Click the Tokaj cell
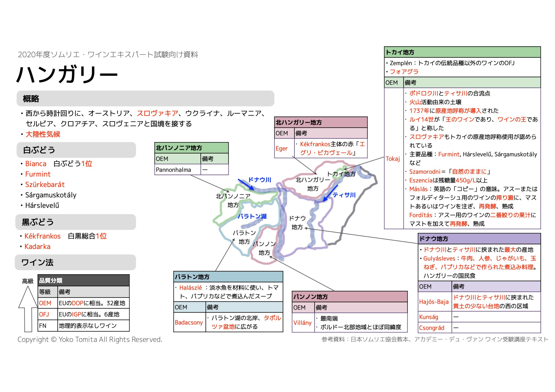Screen dimensions: 555x392 (x=394, y=159)
